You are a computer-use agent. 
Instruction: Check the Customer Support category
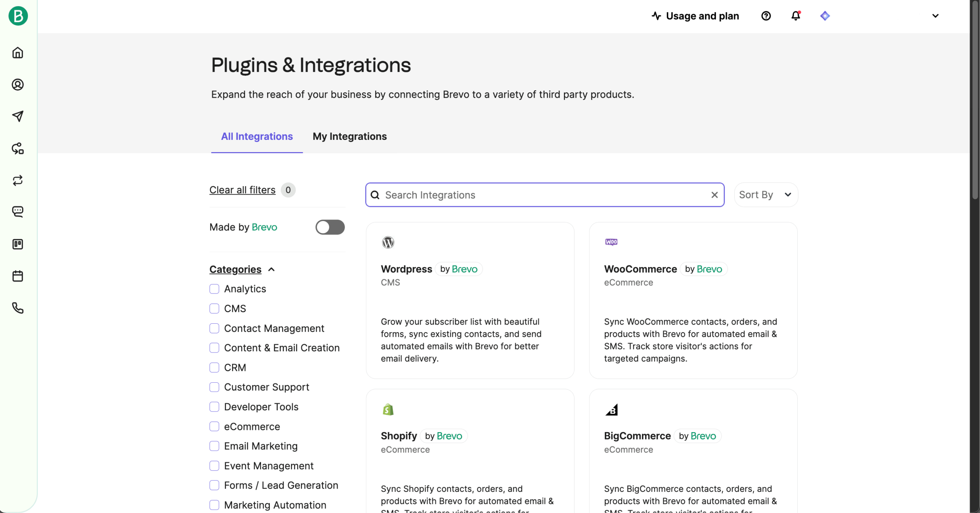214,387
